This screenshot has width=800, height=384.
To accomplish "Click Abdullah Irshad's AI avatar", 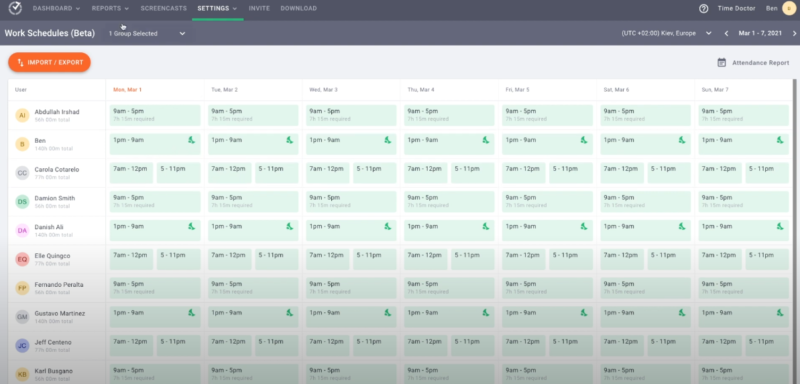I will pyautogui.click(x=22, y=115).
